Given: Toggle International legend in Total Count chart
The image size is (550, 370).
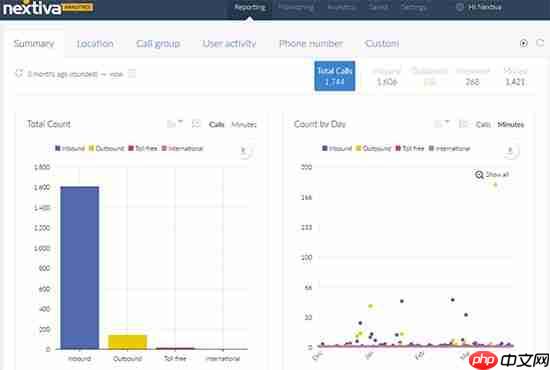Looking at the screenshot, I should coord(182,148).
